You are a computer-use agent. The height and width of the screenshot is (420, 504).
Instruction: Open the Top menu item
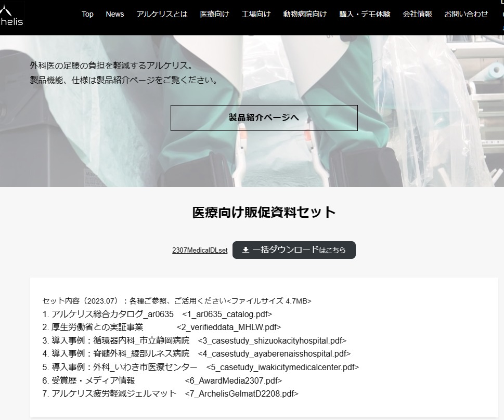pyautogui.click(x=87, y=14)
